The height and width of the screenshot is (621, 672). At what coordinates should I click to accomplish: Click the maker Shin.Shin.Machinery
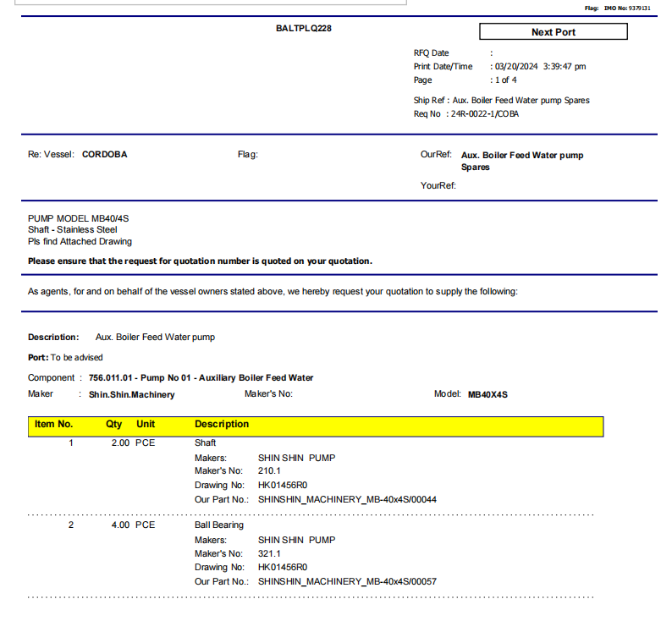pos(131,394)
